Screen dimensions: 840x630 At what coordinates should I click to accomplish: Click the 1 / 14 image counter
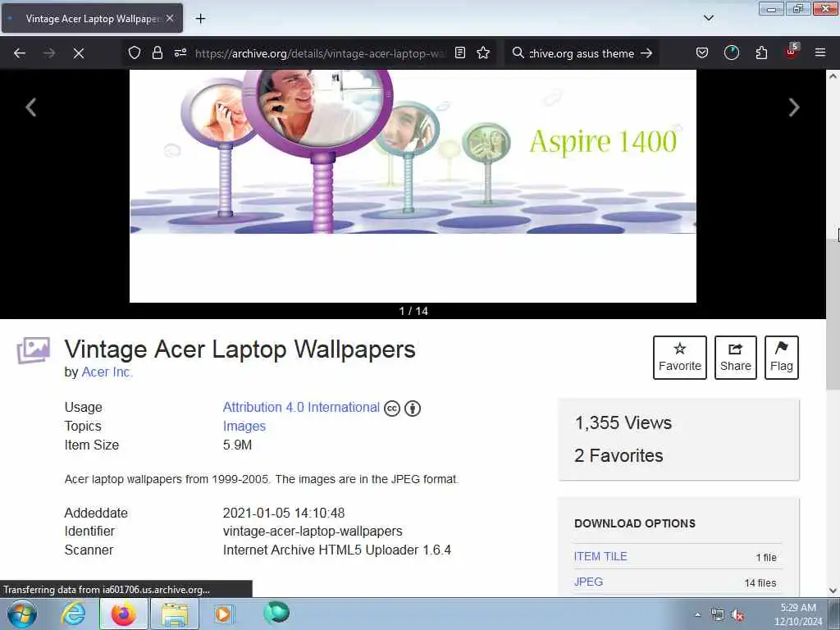click(x=413, y=311)
